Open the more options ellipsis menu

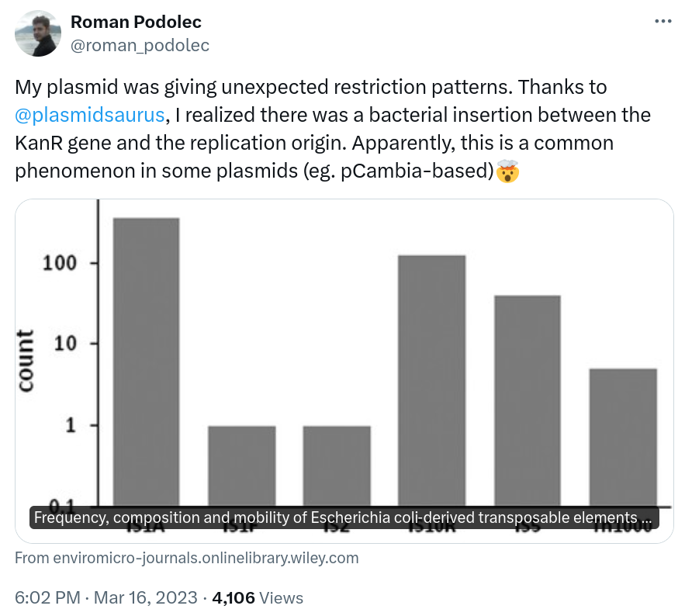click(663, 22)
